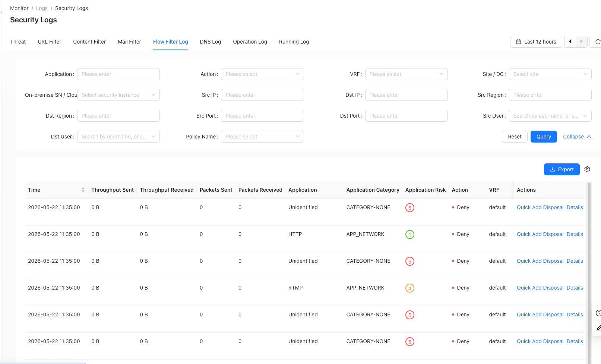Select the Flow Filter Log tab
The height and width of the screenshot is (364, 601).
170,42
